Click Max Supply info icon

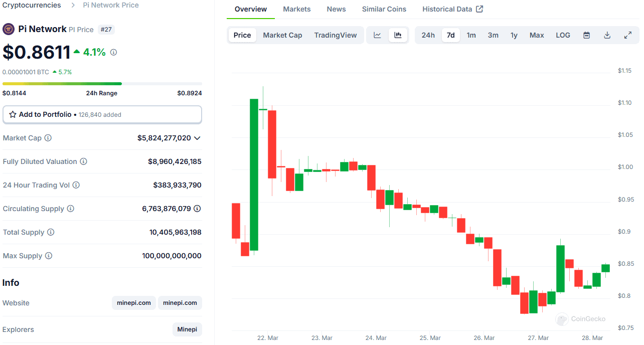pyautogui.click(x=49, y=256)
